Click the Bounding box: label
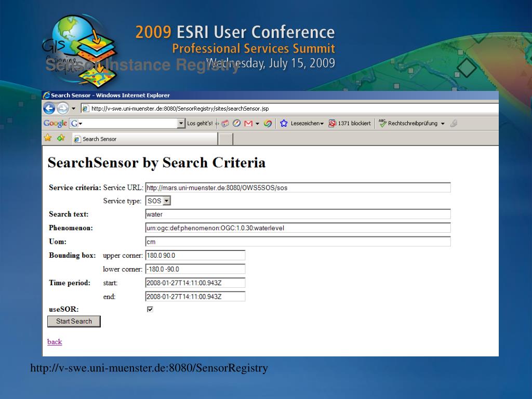Screen dimensions: 532x399 coord(72,255)
